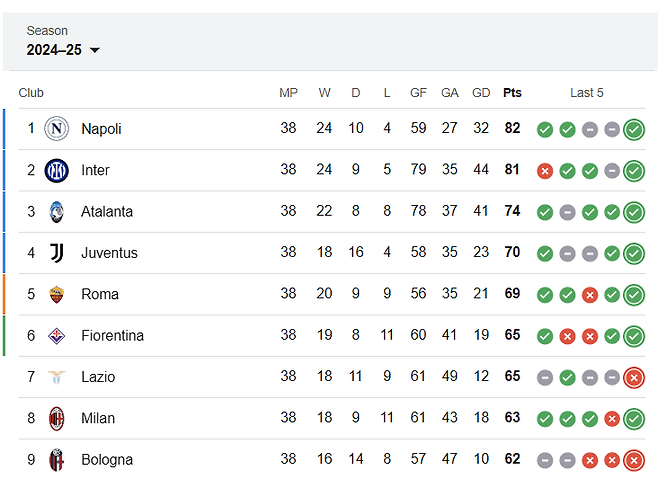Click the Milan club crest icon
This screenshot has width=658, height=479.
pos(56,418)
